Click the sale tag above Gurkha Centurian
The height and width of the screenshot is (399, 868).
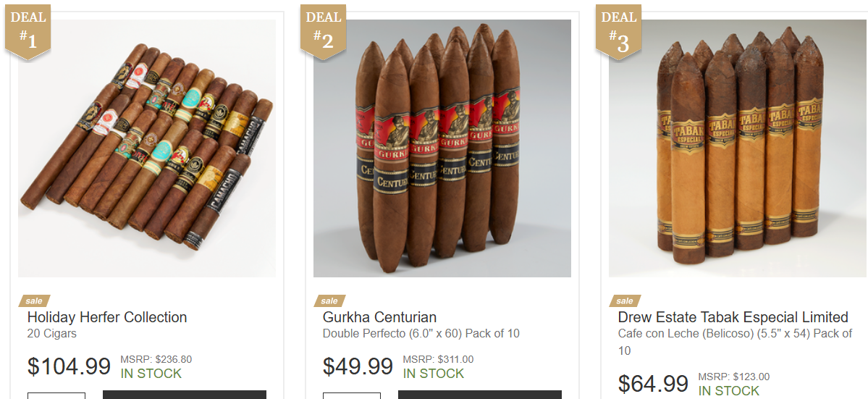point(329,301)
